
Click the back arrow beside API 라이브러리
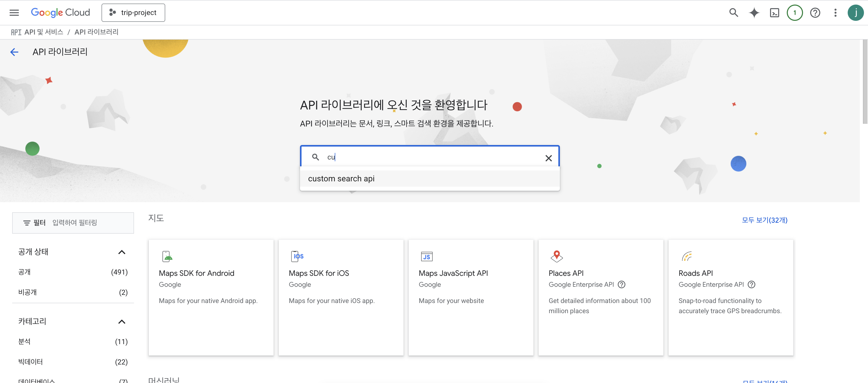coord(14,52)
